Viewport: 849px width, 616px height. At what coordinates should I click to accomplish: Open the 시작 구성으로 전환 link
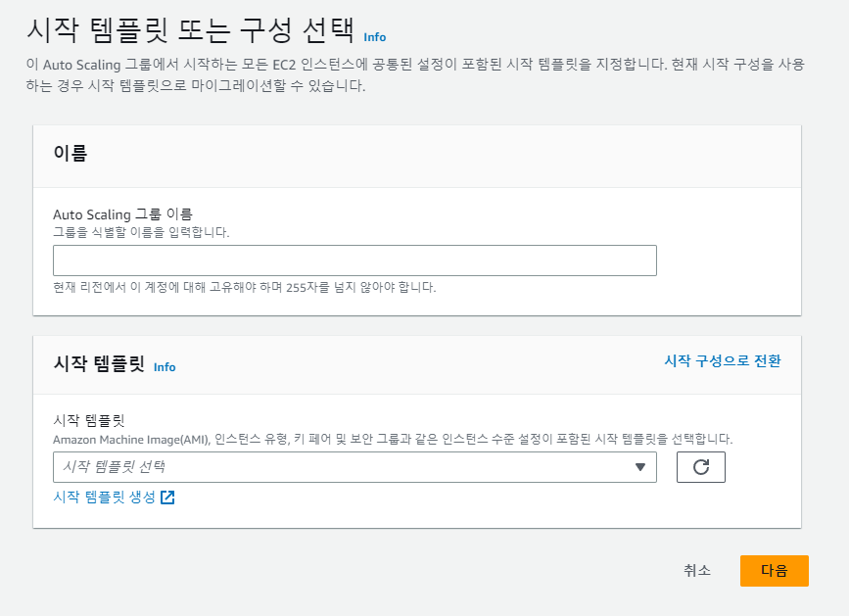(723, 361)
